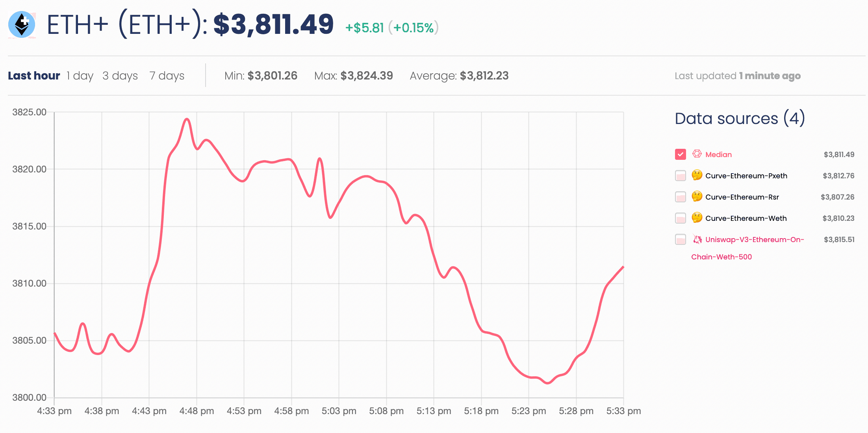Click the ETH+ token logo icon

coord(22,24)
